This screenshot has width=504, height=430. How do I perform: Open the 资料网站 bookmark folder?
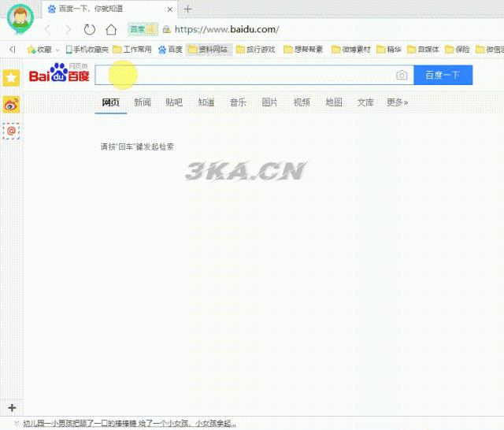tap(209, 50)
